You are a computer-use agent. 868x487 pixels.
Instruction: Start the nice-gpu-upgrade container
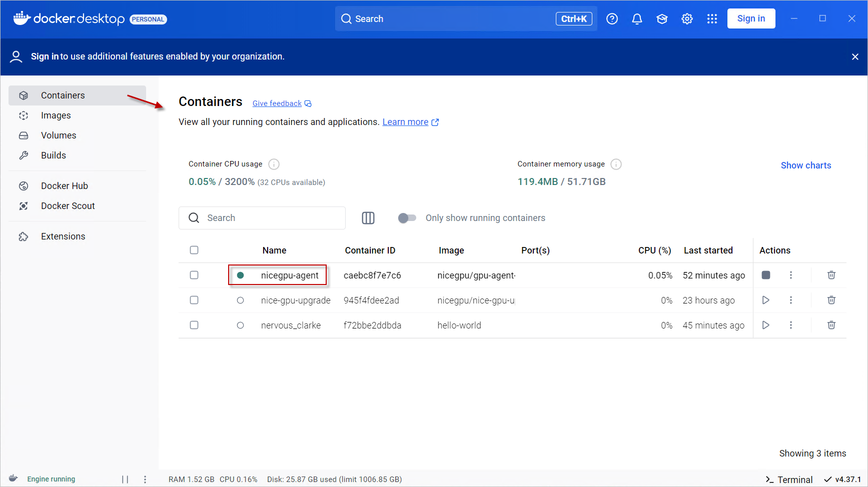coord(765,300)
